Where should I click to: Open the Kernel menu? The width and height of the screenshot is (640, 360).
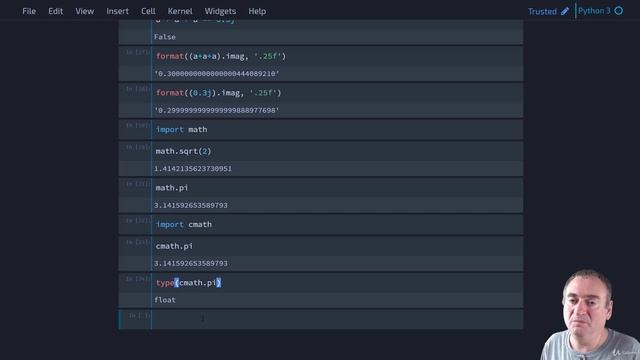180,11
